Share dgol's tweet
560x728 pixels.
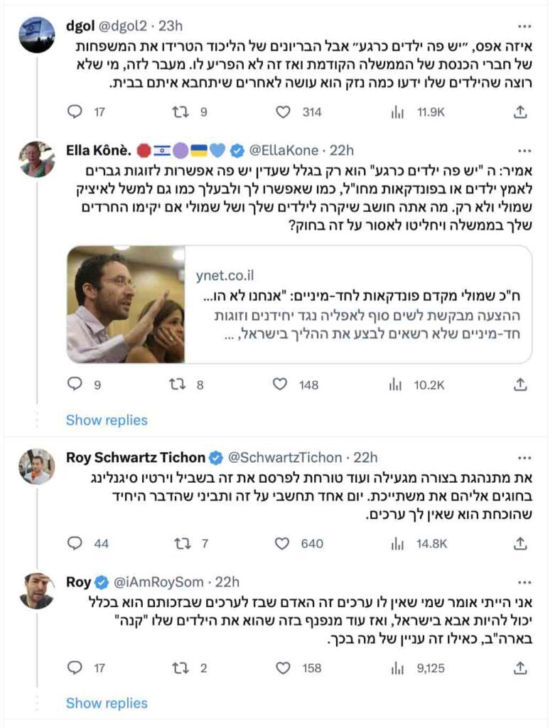(520, 112)
